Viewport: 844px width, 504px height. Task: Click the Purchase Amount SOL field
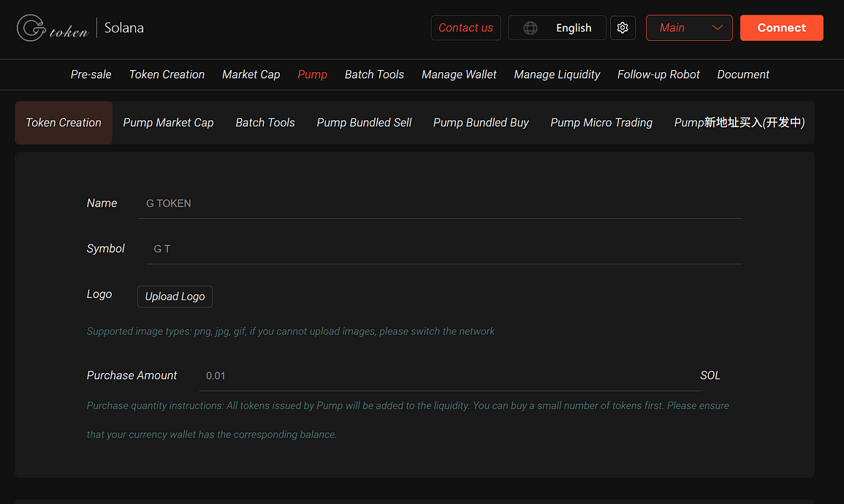[449, 376]
